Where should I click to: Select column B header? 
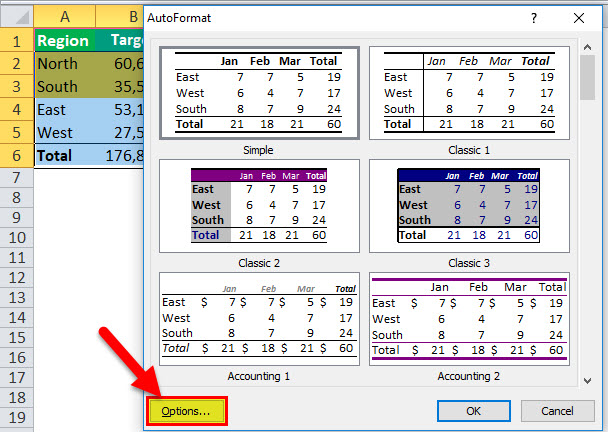coord(119,16)
